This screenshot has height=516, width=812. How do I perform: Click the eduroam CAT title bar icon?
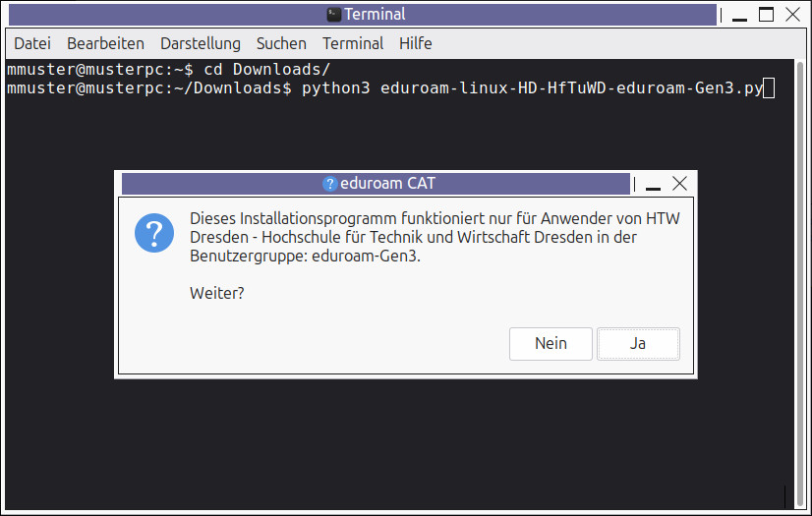pos(330,184)
